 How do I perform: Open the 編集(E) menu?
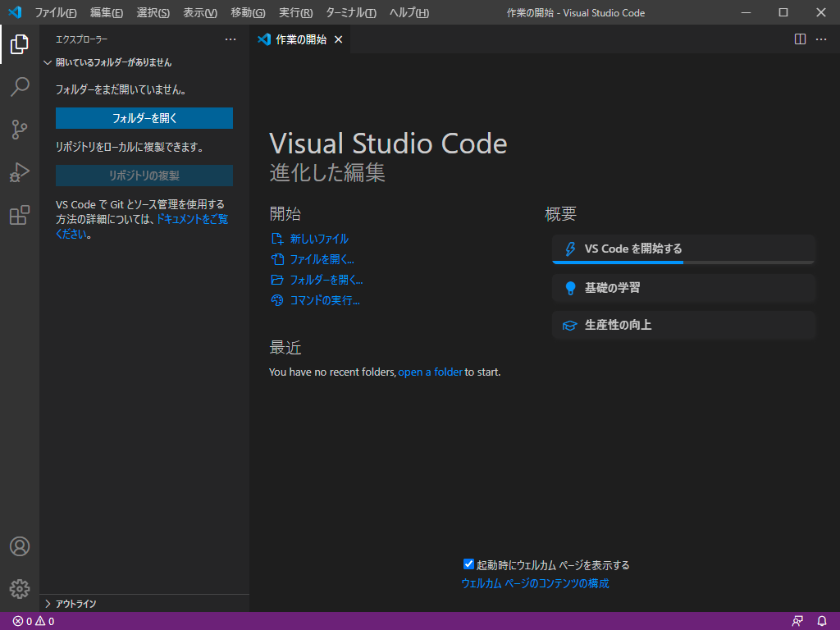click(x=107, y=12)
